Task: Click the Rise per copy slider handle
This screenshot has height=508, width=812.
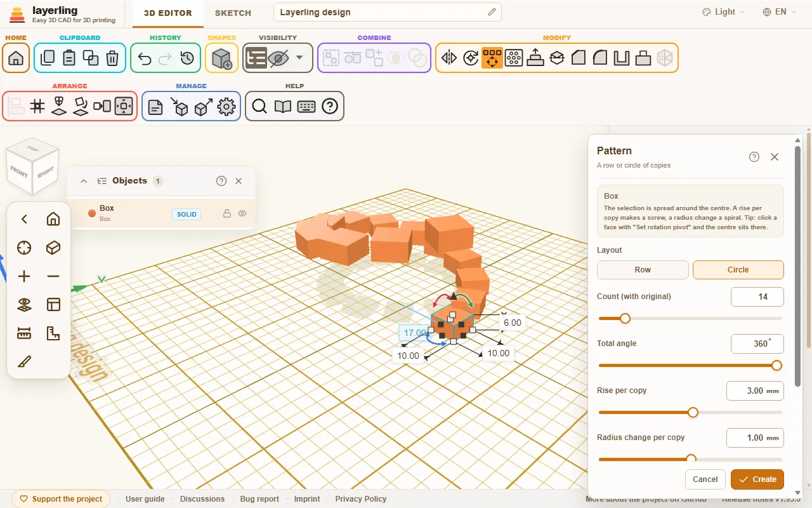Action: click(693, 413)
